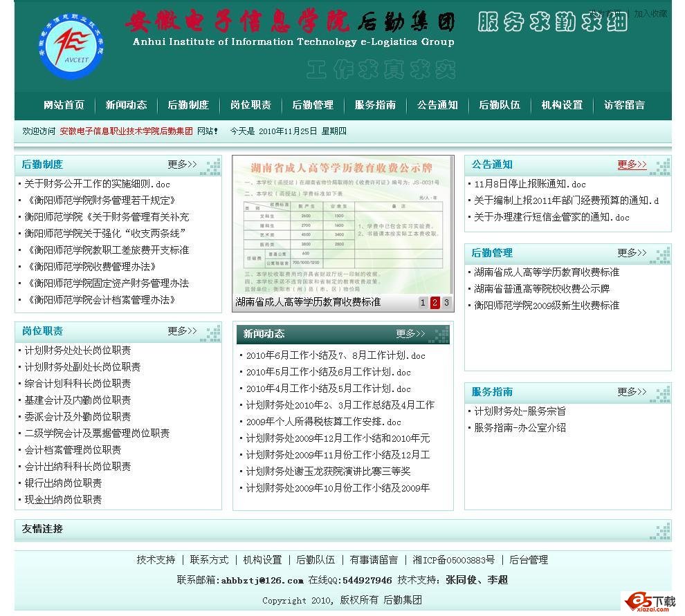Image resolution: width=685 pixels, height=616 pixels.
Task: Open 关于编制上报2011年部门经费预算的通知
Action: (566, 200)
